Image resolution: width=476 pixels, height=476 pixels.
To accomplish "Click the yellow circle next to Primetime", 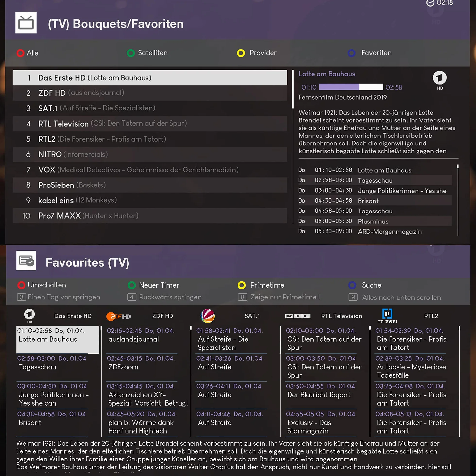I will coord(241,285).
